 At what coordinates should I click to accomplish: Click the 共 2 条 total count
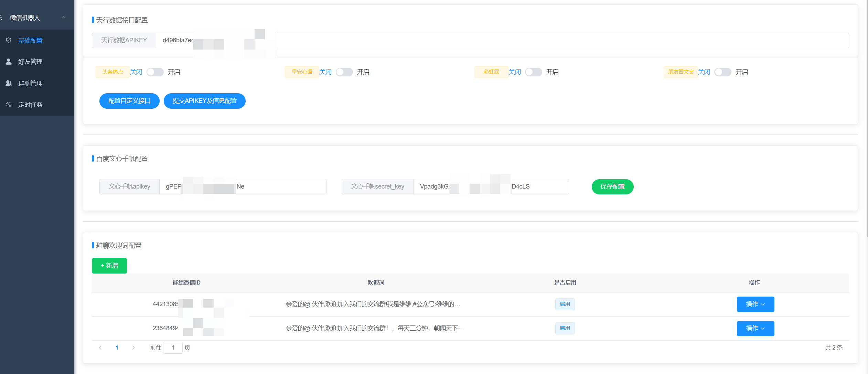(x=834, y=348)
